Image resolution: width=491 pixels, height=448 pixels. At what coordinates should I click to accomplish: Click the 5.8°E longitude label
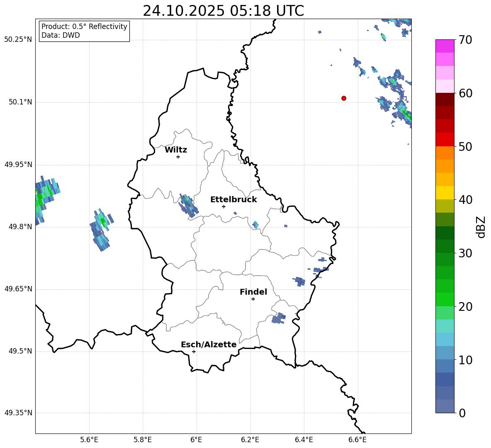point(143,440)
